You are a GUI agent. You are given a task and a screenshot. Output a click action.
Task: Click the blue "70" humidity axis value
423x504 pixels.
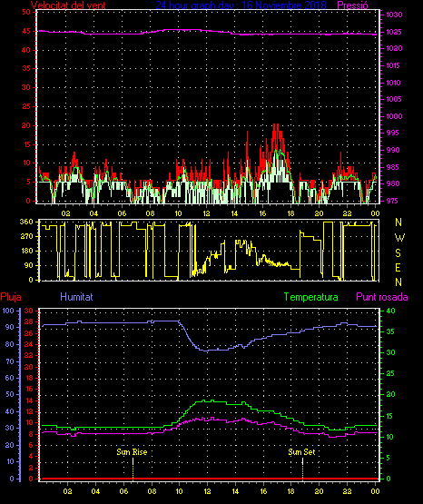point(10,361)
